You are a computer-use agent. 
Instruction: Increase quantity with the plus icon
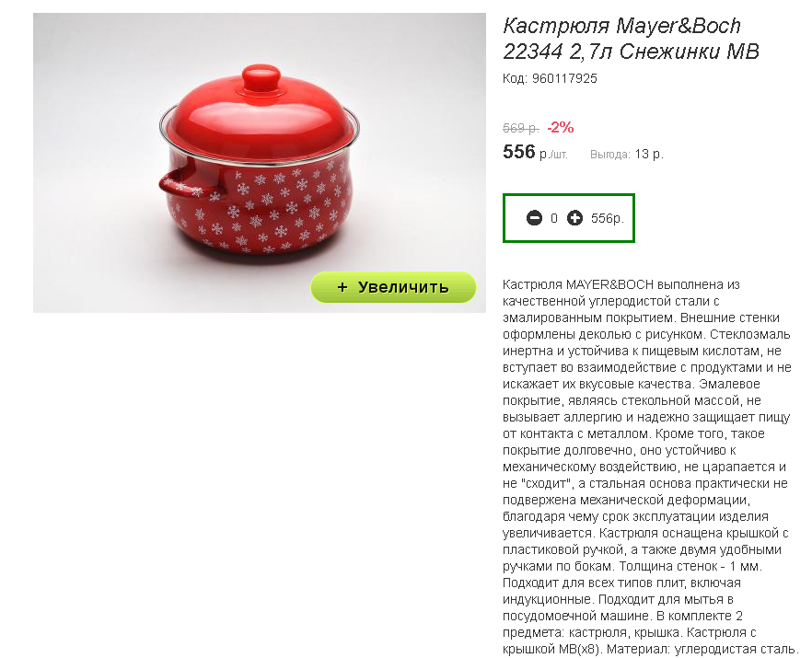(574, 218)
